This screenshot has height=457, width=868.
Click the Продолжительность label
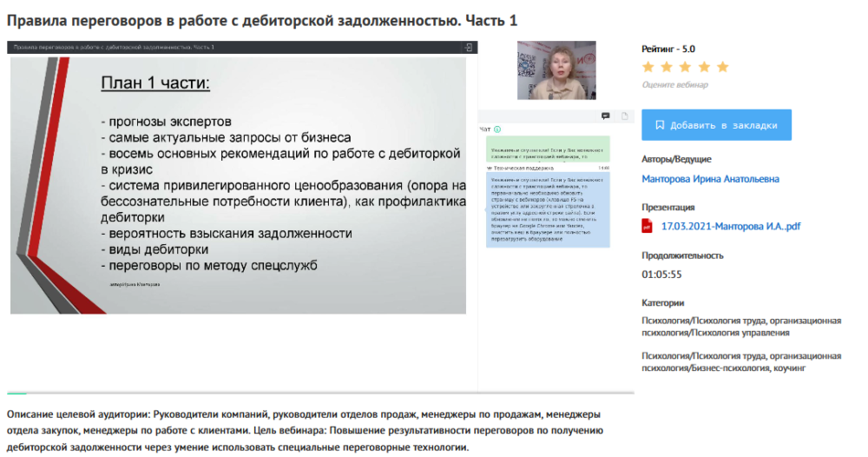pyautogui.click(x=682, y=256)
